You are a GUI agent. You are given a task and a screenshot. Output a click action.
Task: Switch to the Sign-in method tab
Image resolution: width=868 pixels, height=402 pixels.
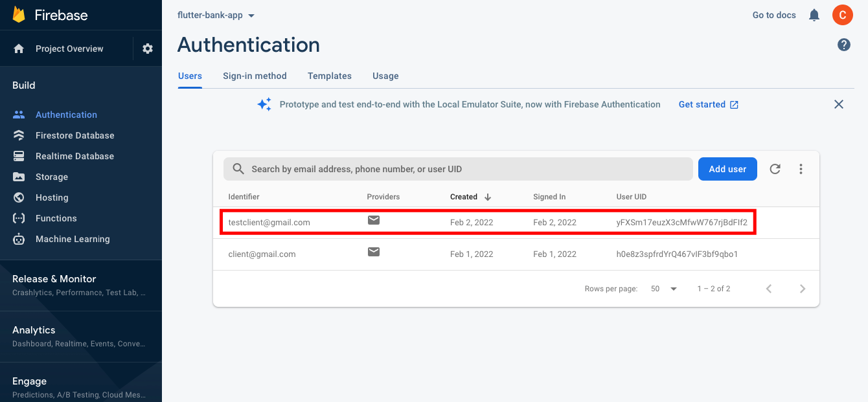point(255,76)
